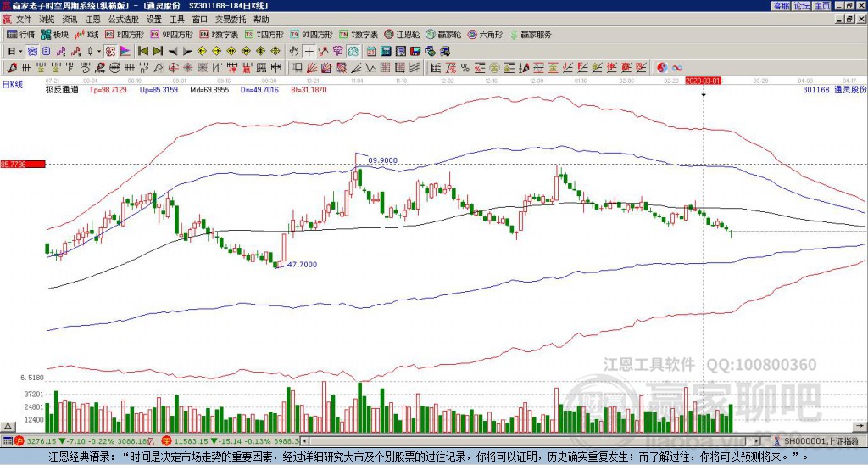Click the black left arrow icon
868x465 pixels.
172,52
